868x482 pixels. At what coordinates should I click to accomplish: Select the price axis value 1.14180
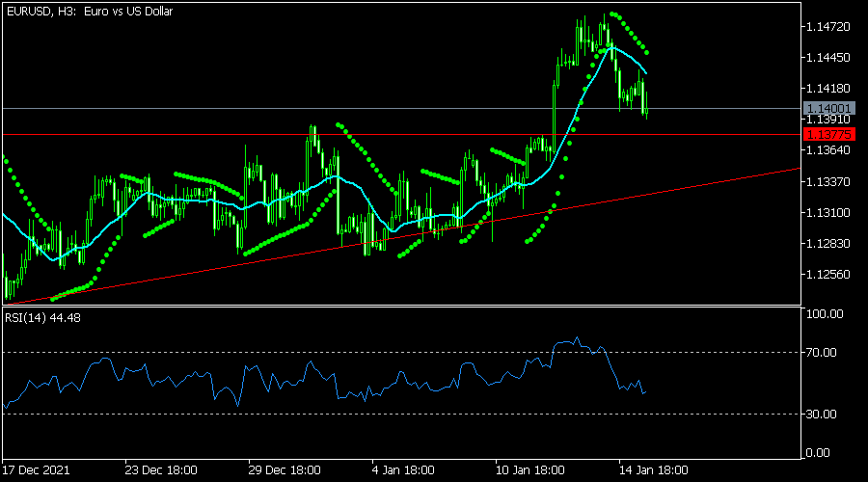[x=828, y=88]
